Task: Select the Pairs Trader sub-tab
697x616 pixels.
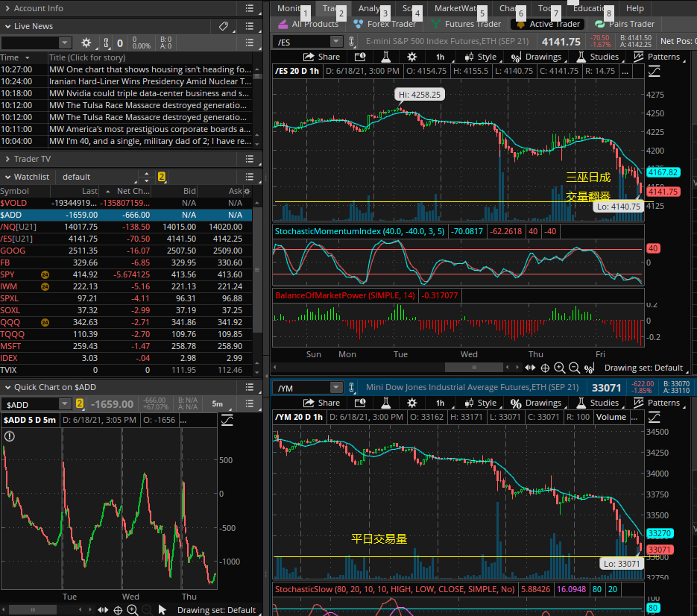Action: click(625, 24)
